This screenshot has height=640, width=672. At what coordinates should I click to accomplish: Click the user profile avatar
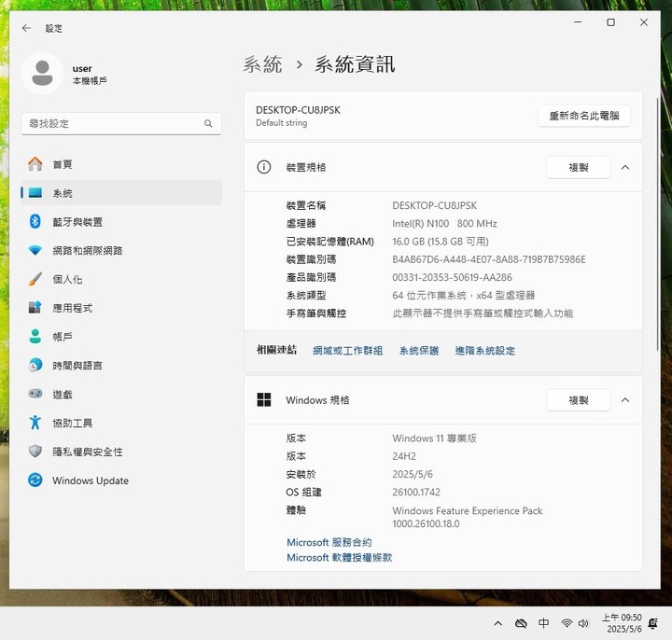(42, 74)
